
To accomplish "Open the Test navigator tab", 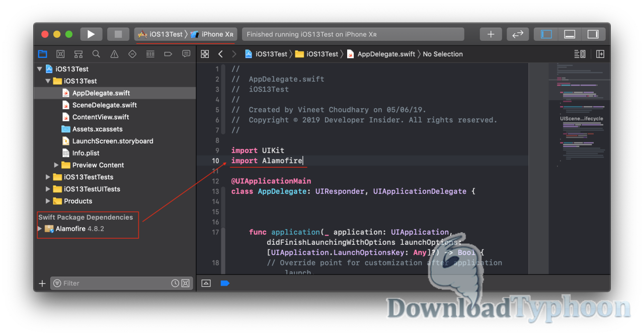I will 132,54.
